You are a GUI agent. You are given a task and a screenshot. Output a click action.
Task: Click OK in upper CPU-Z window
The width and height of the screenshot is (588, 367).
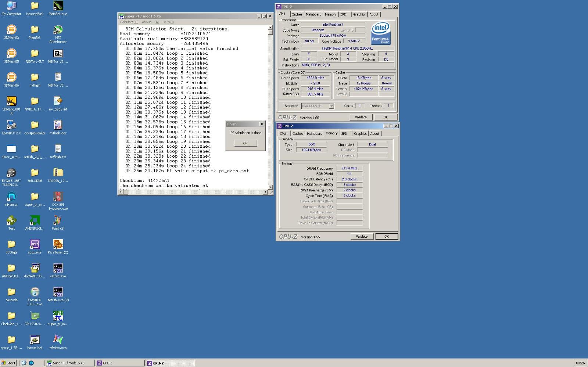point(386,117)
